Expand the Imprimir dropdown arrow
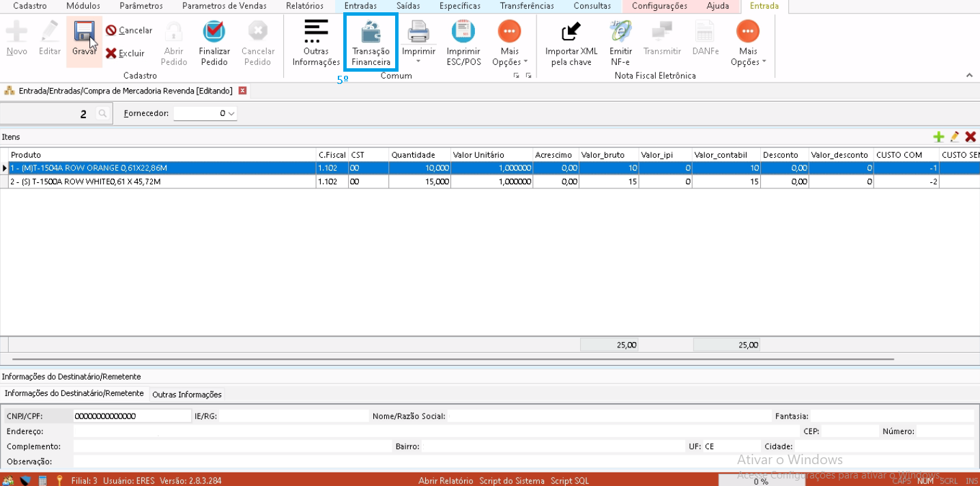 pyautogui.click(x=418, y=62)
